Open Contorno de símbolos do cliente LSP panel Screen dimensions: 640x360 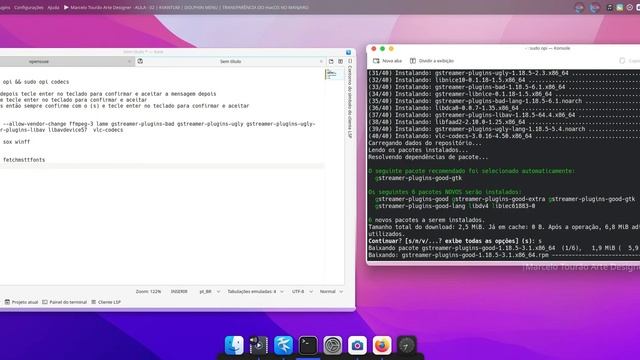click(x=350, y=99)
